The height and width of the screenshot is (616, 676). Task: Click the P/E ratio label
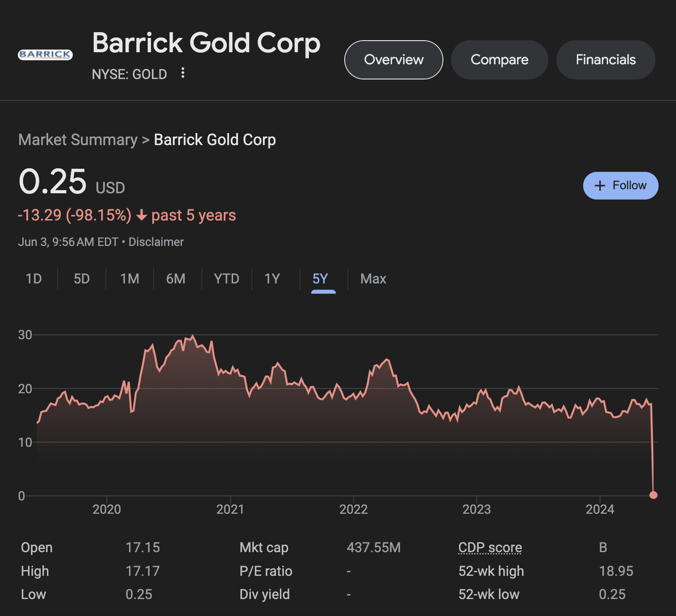[x=266, y=571]
